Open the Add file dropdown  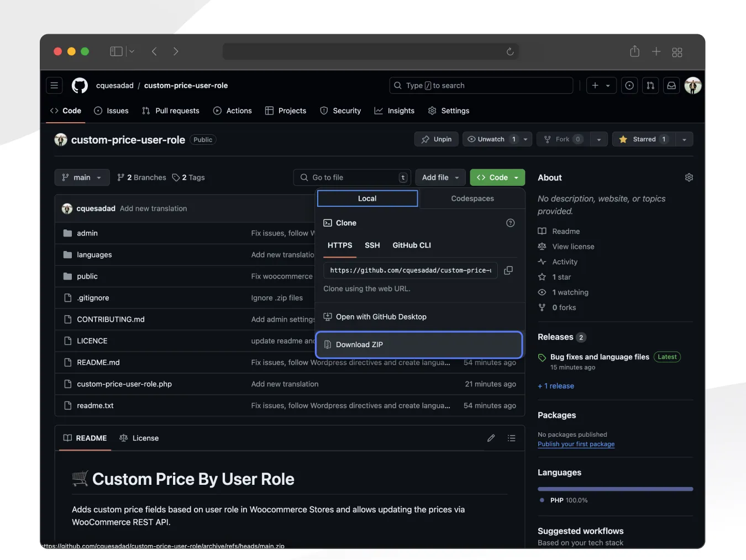coord(440,177)
